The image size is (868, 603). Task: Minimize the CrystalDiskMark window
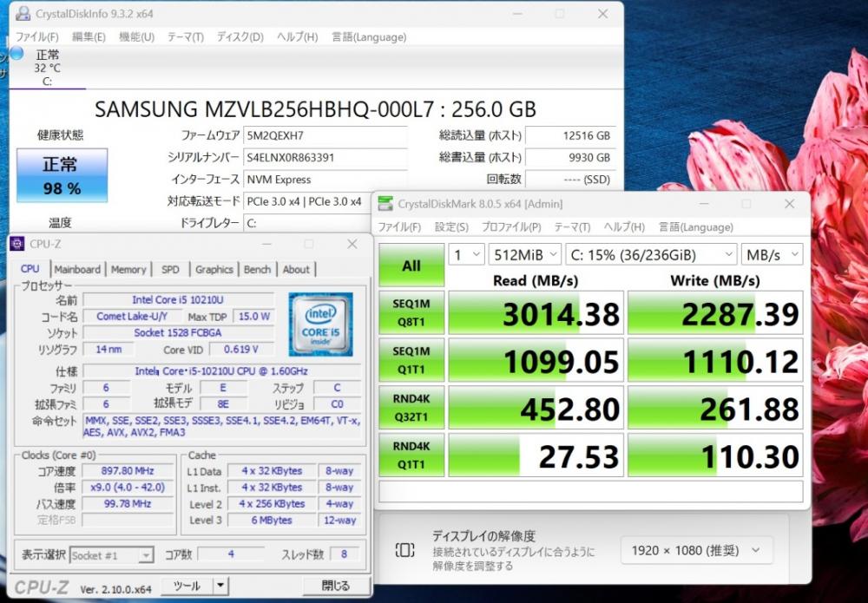[704, 204]
